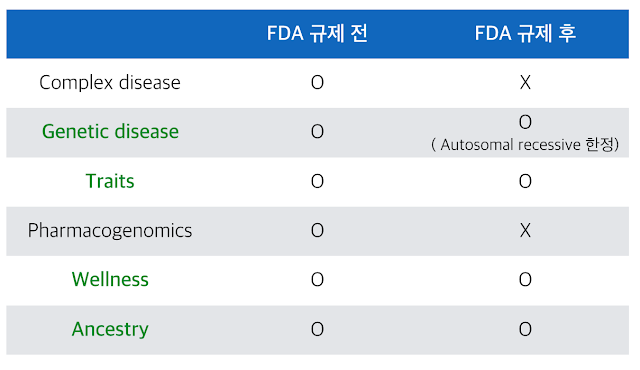Screen dimensions: 640x370
Task: Select the green Ancestry label
Action: click(110, 330)
